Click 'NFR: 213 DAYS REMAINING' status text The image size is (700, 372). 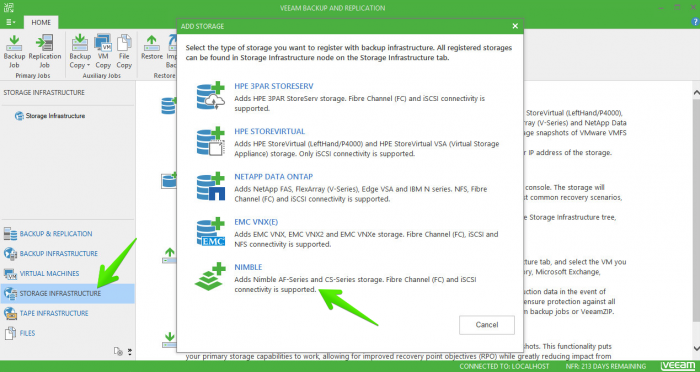tap(606, 367)
